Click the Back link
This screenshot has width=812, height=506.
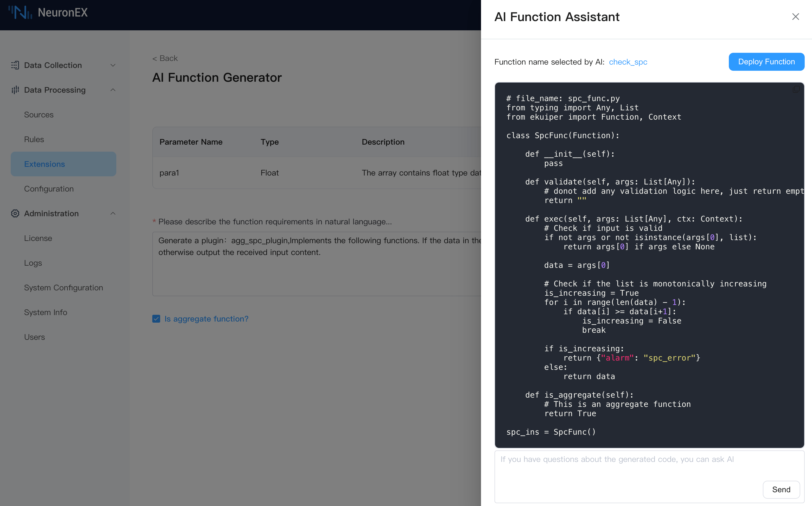click(x=165, y=58)
